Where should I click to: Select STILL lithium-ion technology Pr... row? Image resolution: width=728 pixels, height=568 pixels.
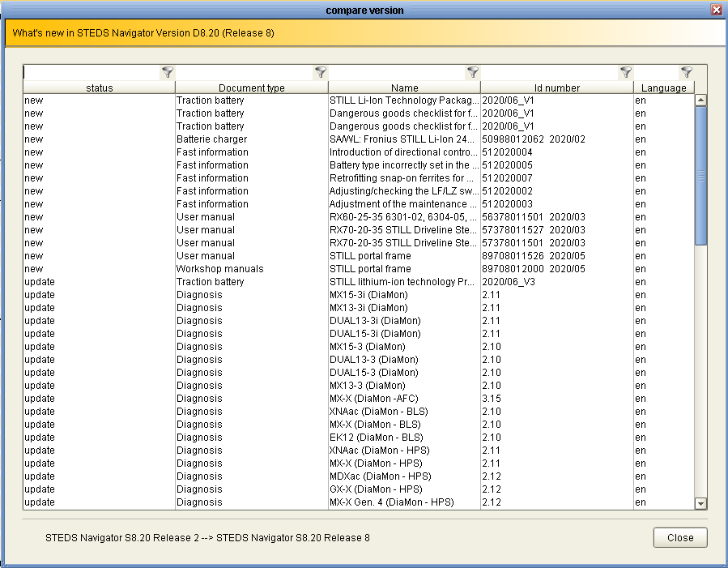(x=359, y=282)
